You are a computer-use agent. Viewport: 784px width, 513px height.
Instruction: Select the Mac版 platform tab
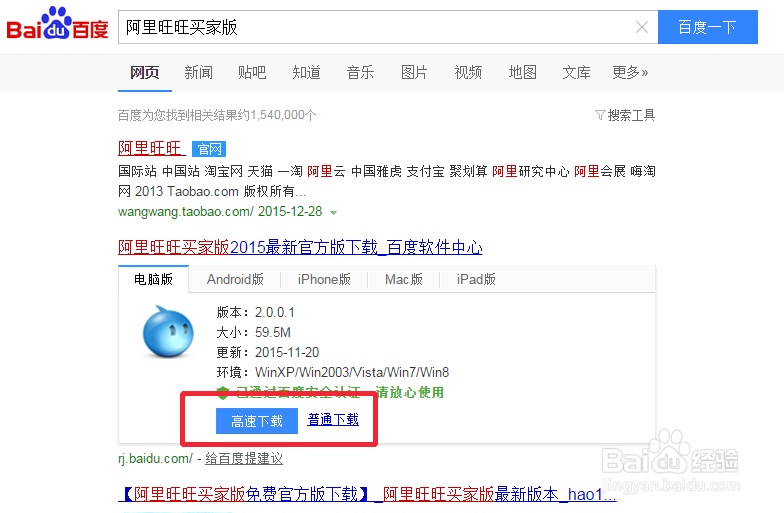click(404, 279)
